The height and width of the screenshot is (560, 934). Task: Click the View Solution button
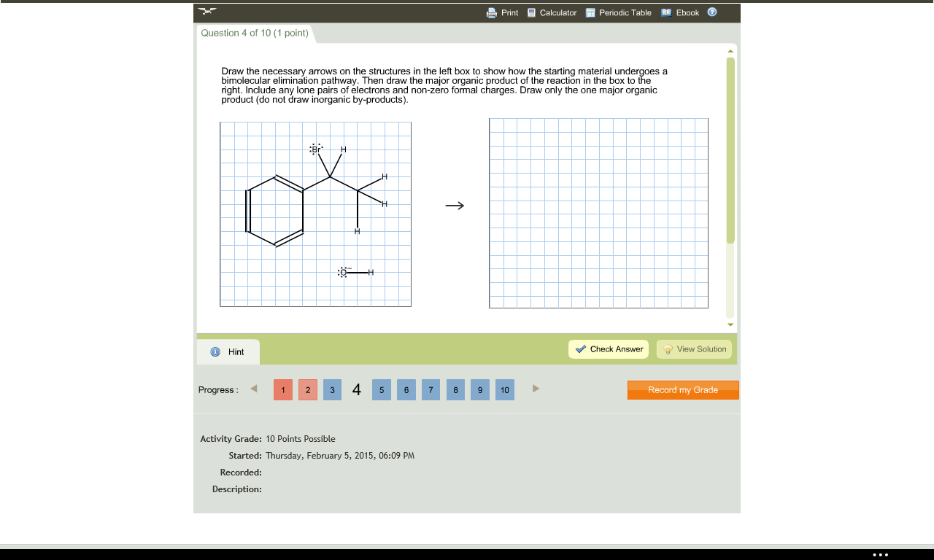pyautogui.click(x=694, y=349)
